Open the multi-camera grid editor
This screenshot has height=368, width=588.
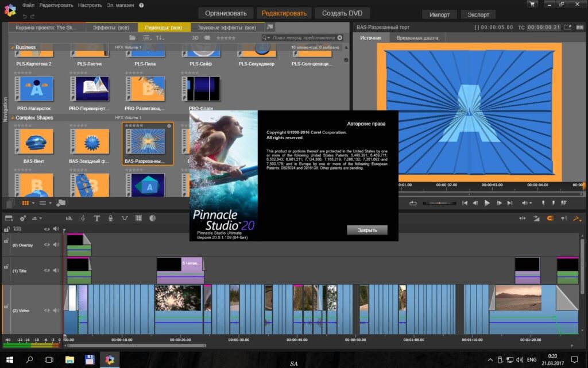point(138,218)
